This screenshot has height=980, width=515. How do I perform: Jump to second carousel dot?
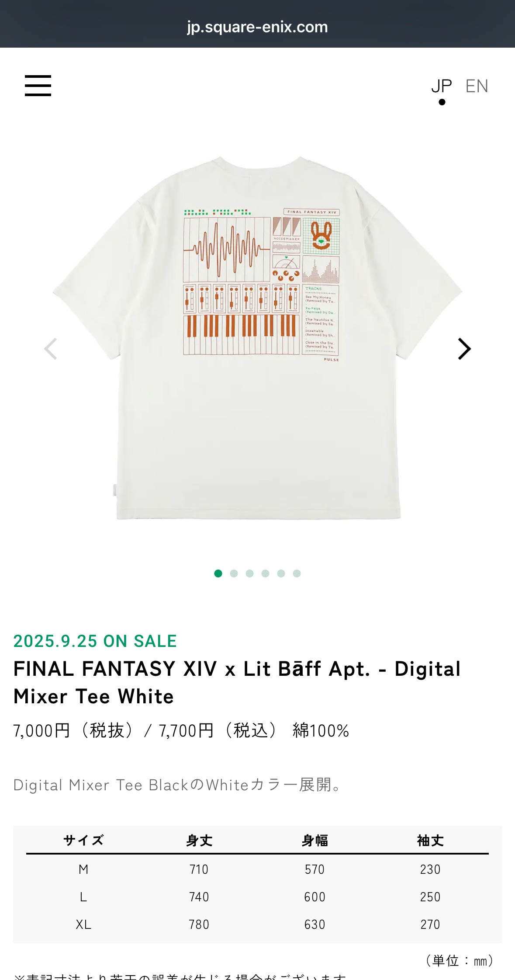(234, 573)
